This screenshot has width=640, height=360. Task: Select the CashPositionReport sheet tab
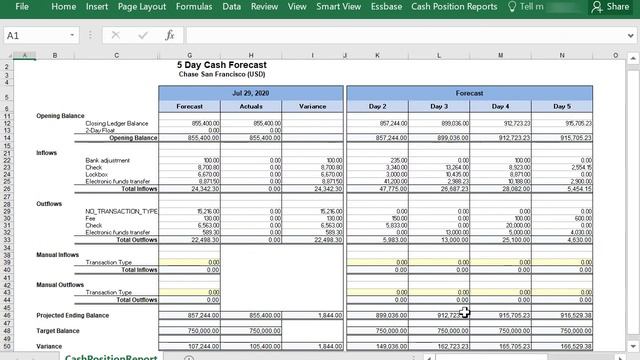coord(111,357)
